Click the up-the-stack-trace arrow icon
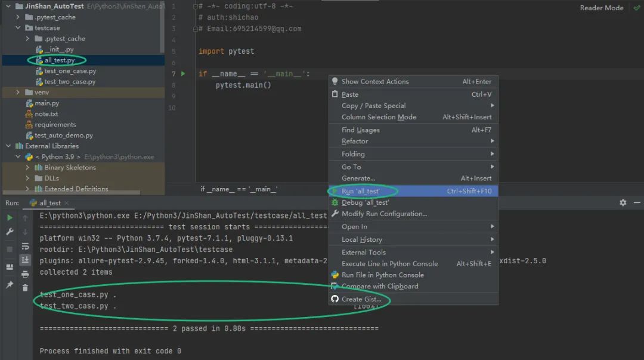This screenshot has width=644, height=360. [x=25, y=218]
